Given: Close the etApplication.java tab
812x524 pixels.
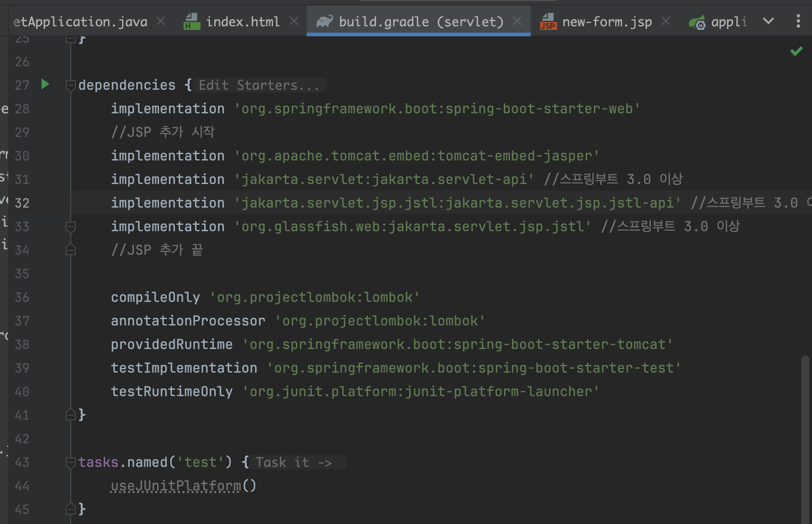Looking at the screenshot, I should click(x=161, y=21).
